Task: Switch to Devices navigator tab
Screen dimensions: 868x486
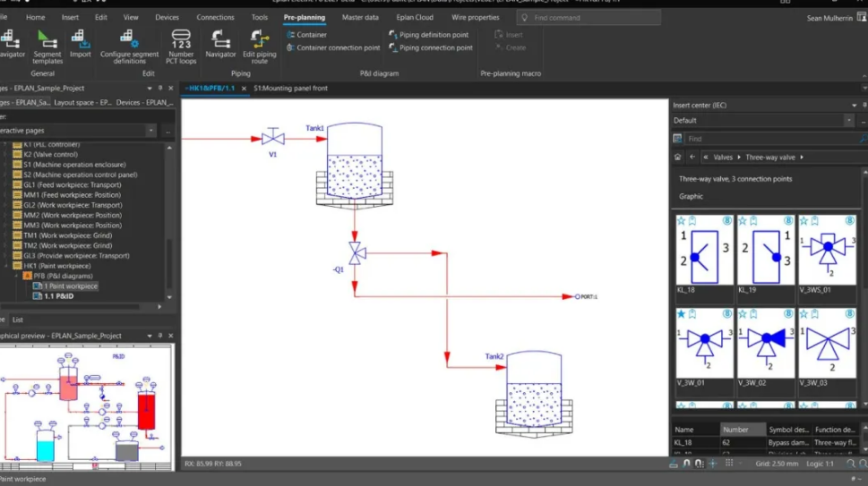Action: pyautogui.click(x=144, y=102)
